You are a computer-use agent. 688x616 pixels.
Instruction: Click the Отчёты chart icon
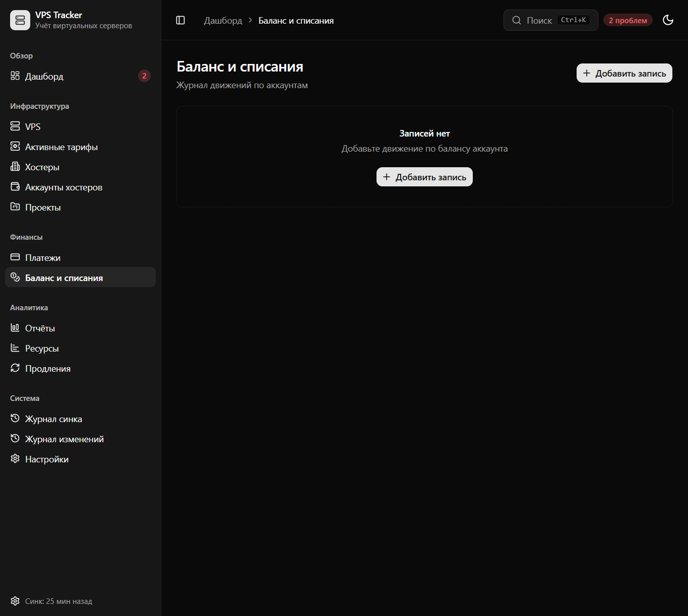tap(15, 328)
